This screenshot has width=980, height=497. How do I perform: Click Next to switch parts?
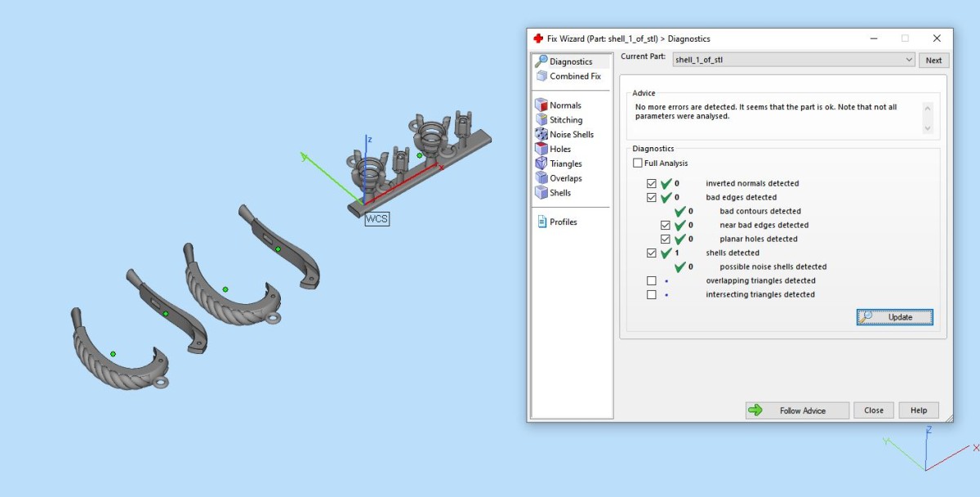click(933, 60)
